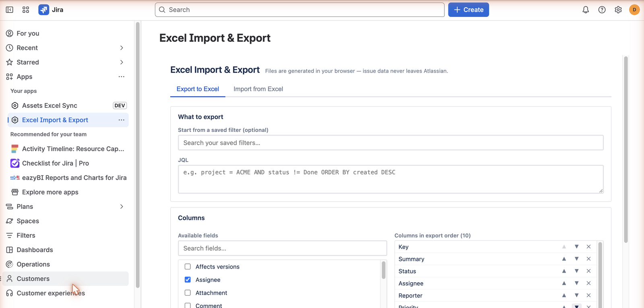Click into the JQL text area
644x308 pixels.
pos(390,179)
